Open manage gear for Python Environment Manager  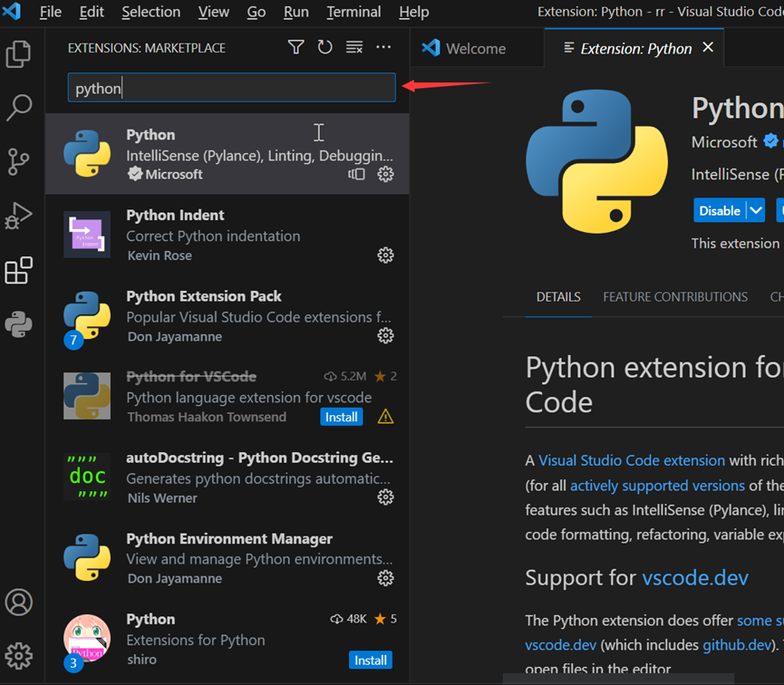click(385, 578)
